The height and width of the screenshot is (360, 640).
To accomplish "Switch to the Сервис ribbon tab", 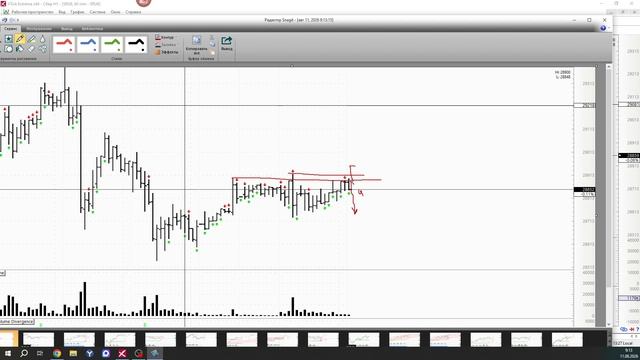I will (10, 29).
